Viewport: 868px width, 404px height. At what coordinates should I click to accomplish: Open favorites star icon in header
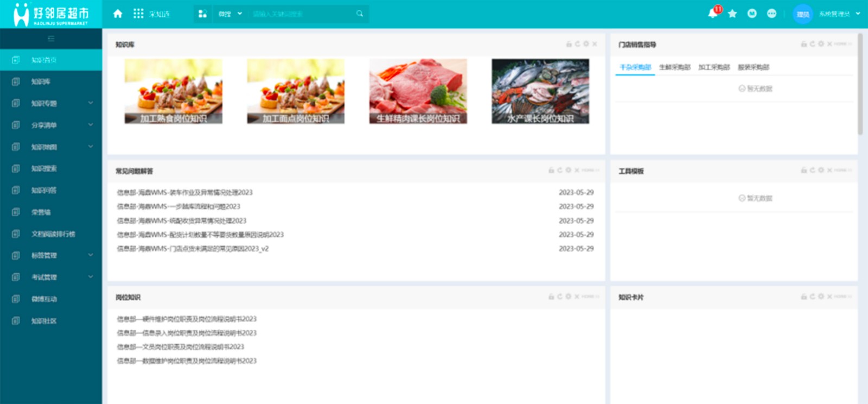(732, 14)
